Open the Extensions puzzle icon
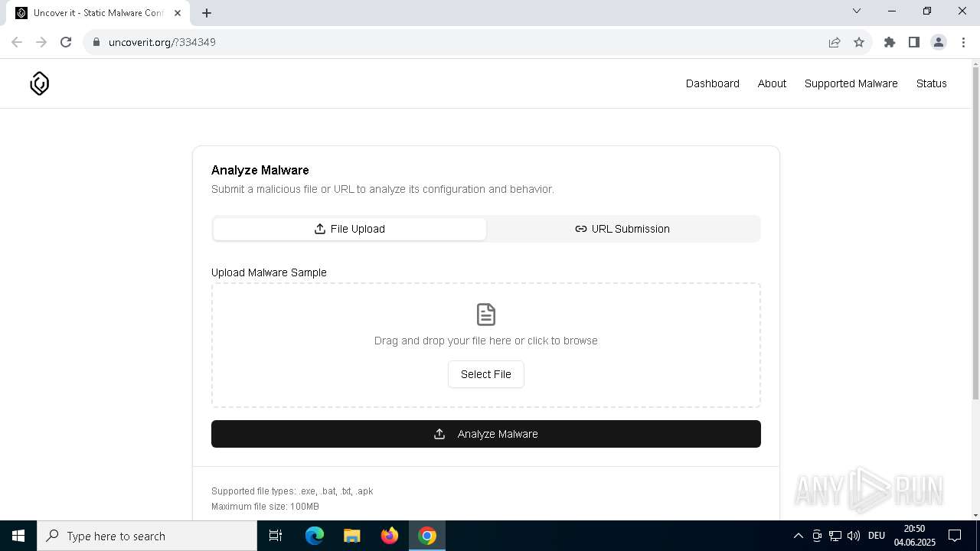Image resolution: width=980 pixels, height=551 pixels. 890,42
